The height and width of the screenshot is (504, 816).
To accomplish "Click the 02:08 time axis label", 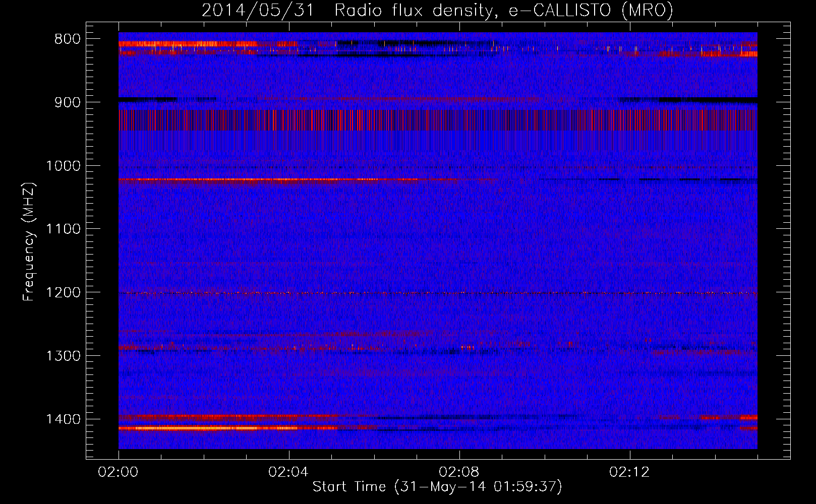I will 459,472.
